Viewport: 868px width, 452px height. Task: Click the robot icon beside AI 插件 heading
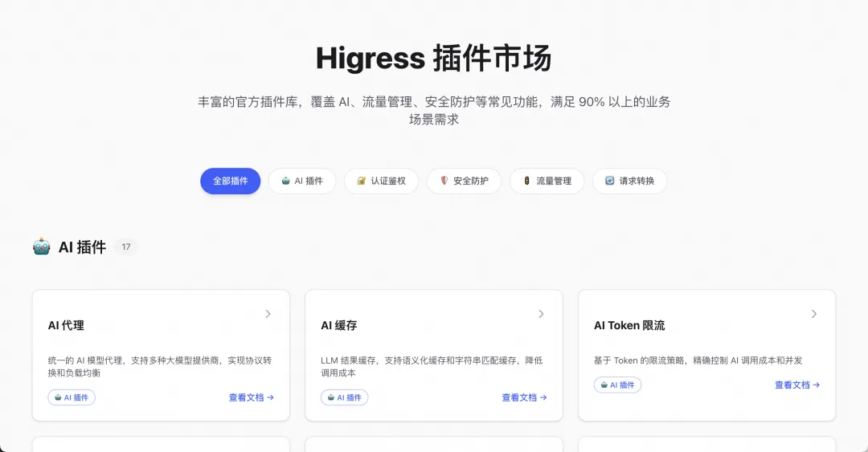point(42,246)
